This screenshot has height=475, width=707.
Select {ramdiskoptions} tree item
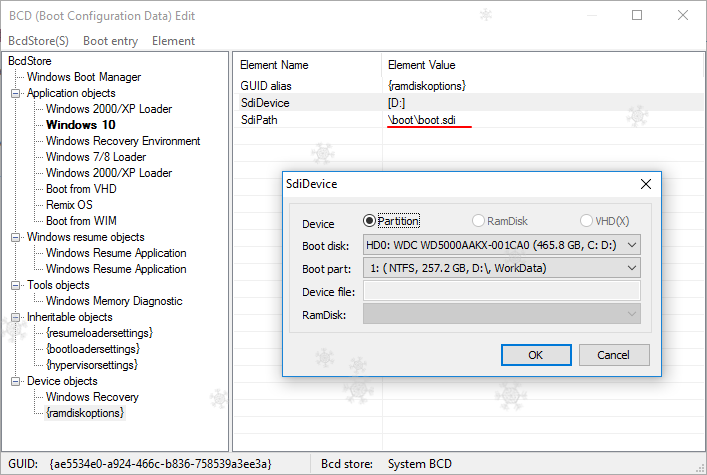pos(85,413)
